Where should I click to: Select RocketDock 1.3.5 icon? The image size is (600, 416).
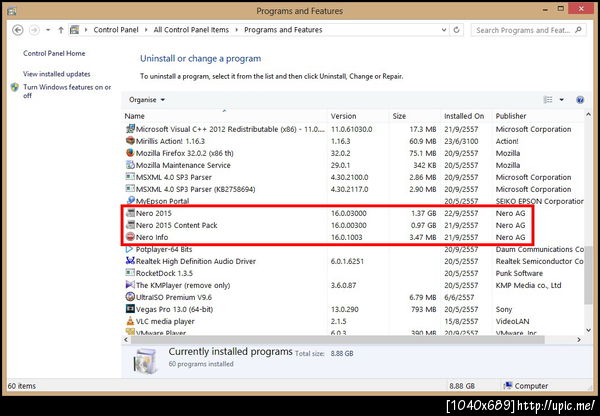pos(130,273)
